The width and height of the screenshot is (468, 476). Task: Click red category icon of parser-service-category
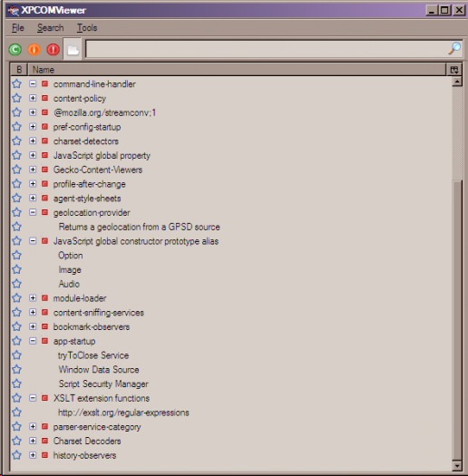point(45,426)
